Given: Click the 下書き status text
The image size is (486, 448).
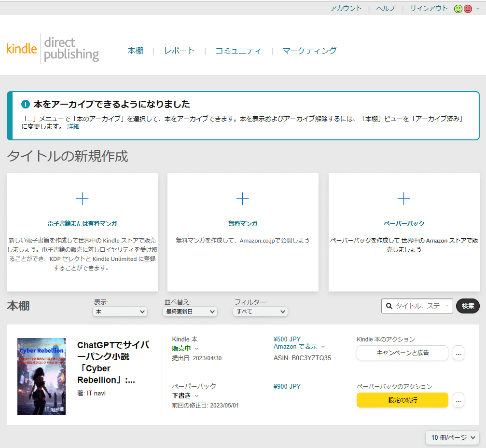Looking at the screenshot, I should click(181, 395).
